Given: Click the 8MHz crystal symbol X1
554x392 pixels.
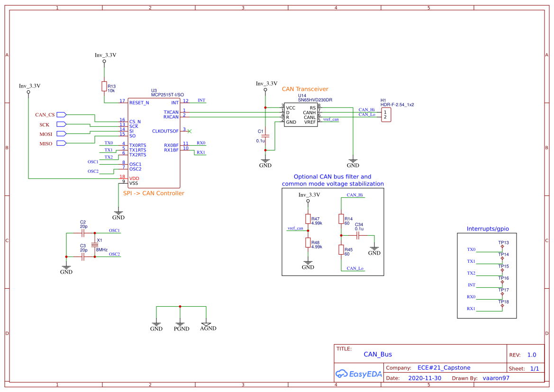Looking at the screenshot, I should point(95,244).
